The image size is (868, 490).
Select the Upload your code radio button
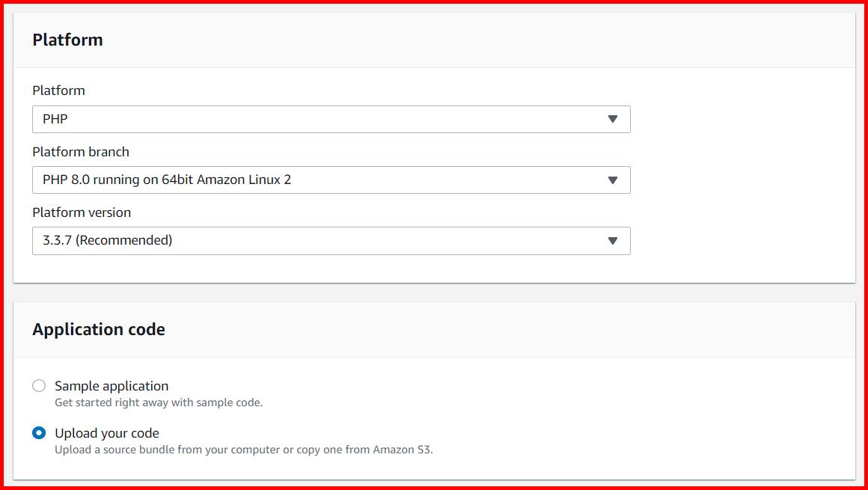[x=39, y=432]
